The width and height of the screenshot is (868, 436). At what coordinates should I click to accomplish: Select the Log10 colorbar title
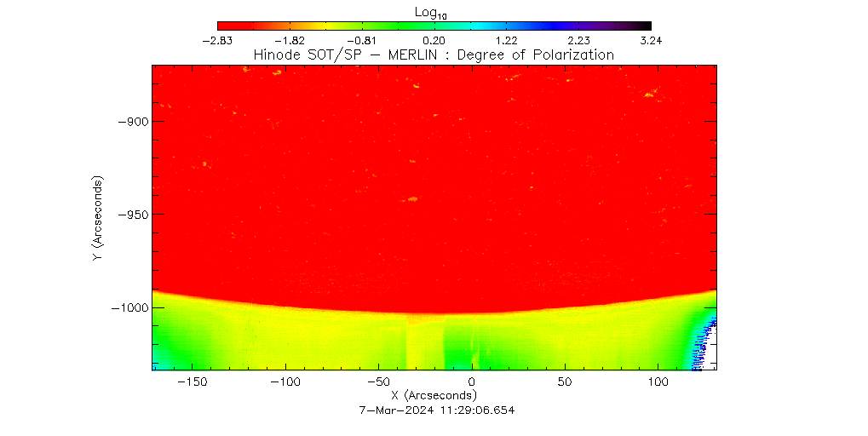tap(434, 12)
